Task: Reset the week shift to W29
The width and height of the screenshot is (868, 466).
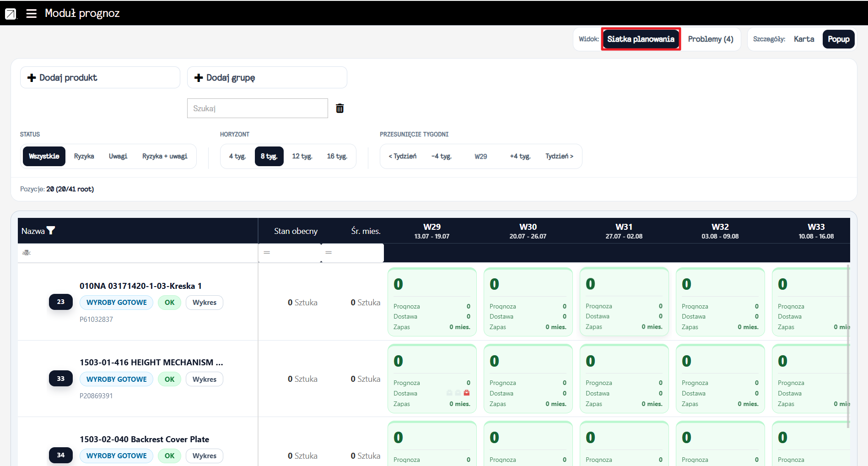Action: [x=481, y=156]
